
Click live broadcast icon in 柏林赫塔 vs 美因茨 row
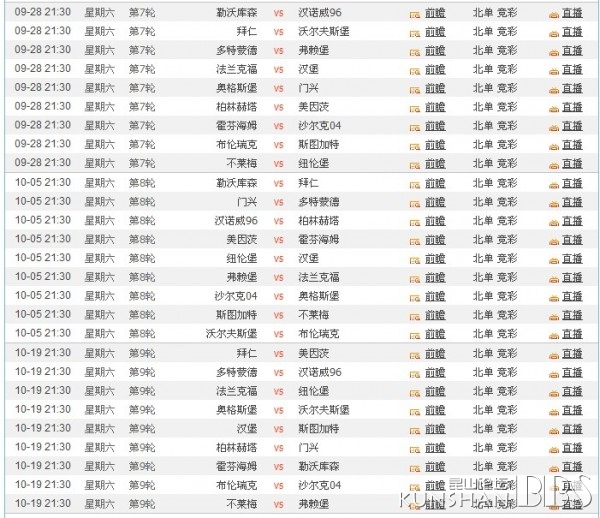[x=554, y=109]
